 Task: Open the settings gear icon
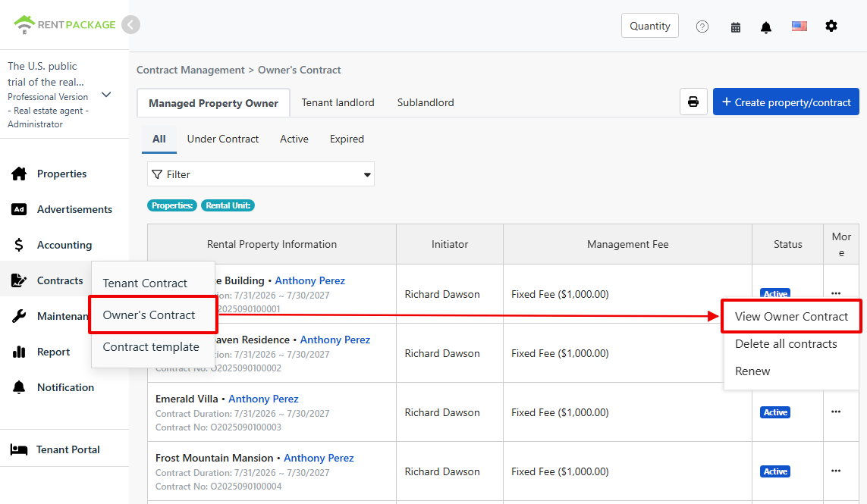pos(831,26)
